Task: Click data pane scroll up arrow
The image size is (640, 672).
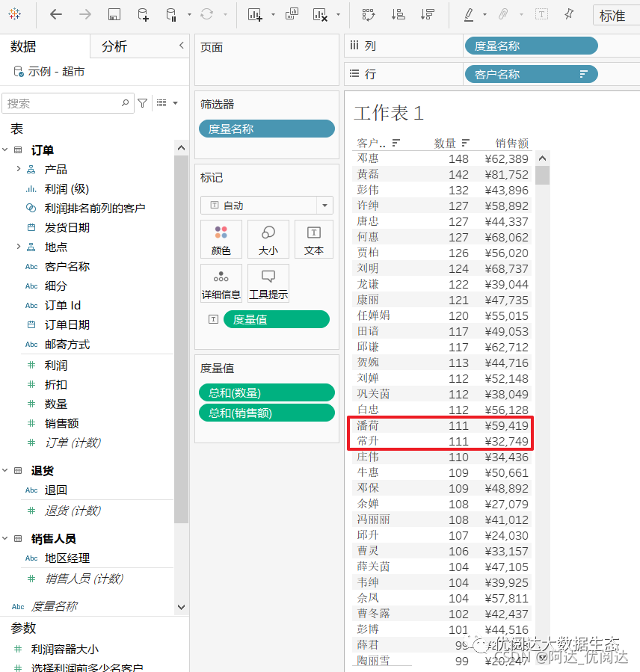Action: click(182, 148)
